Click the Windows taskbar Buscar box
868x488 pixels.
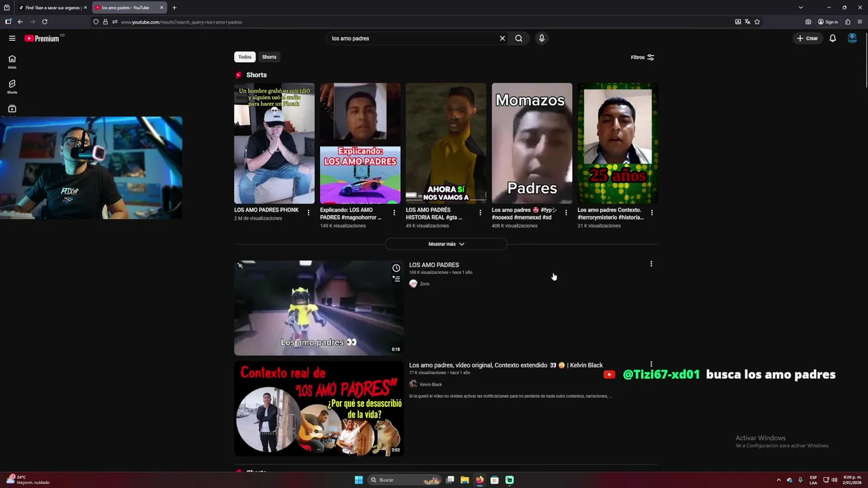tap(404, 480)
